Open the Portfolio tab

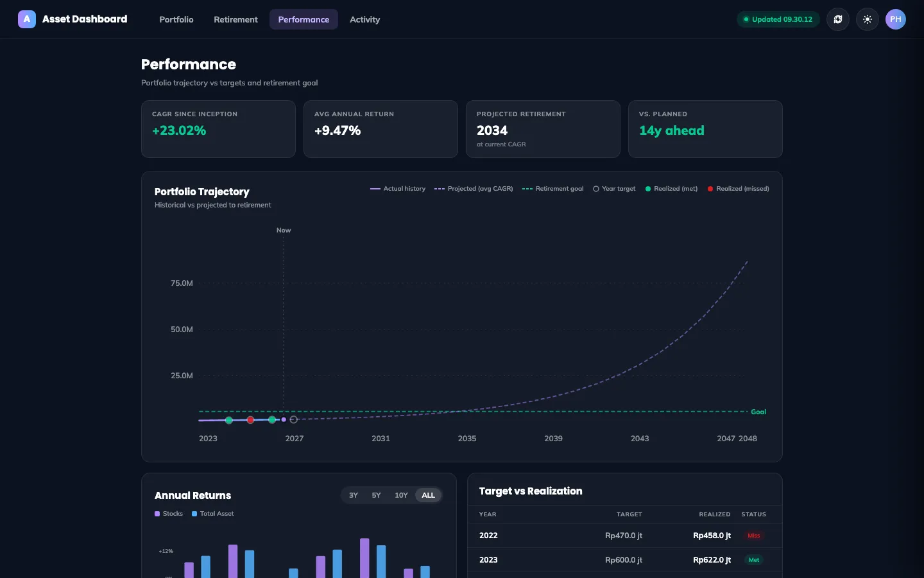(176, 19)
